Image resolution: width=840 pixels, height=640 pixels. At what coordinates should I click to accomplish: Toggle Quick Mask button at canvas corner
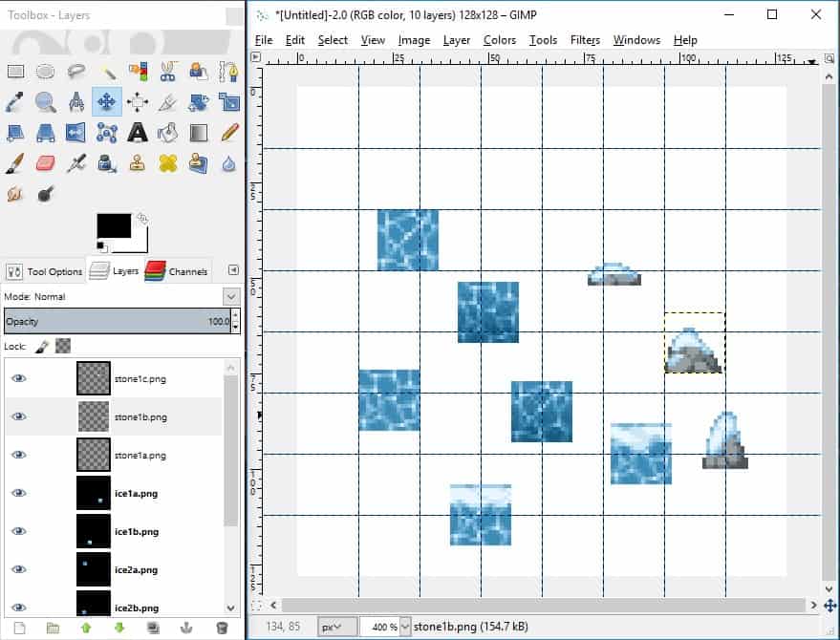click(x=257, y=606)
